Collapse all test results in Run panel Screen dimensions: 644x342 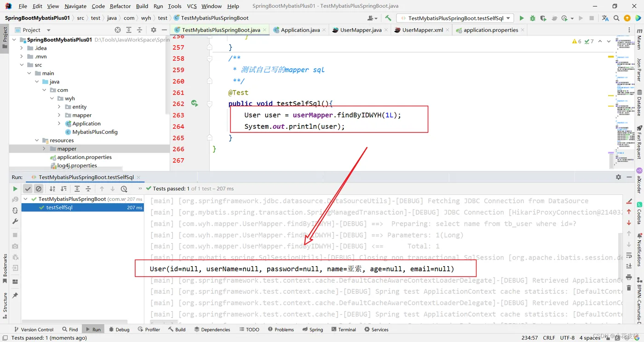88,189
